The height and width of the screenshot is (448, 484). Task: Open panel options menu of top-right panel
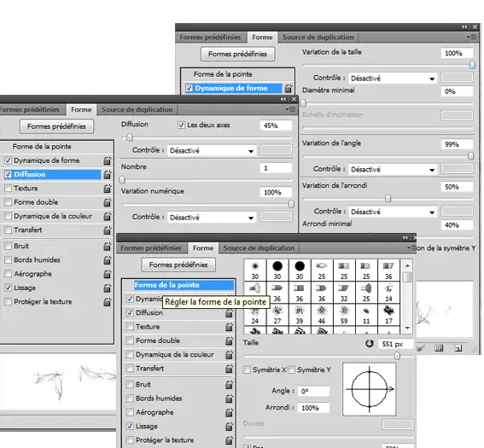[x=472, y=37]
